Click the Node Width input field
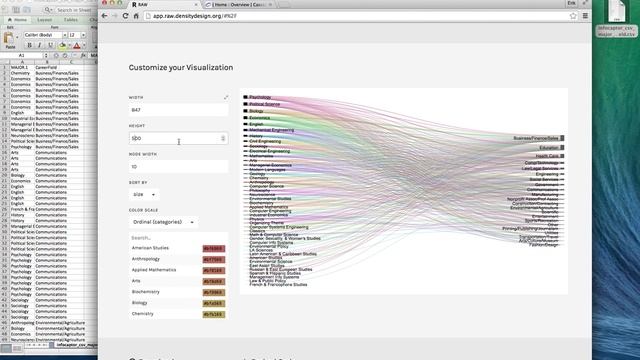The image size is (640, 360). tap(178, 167)
